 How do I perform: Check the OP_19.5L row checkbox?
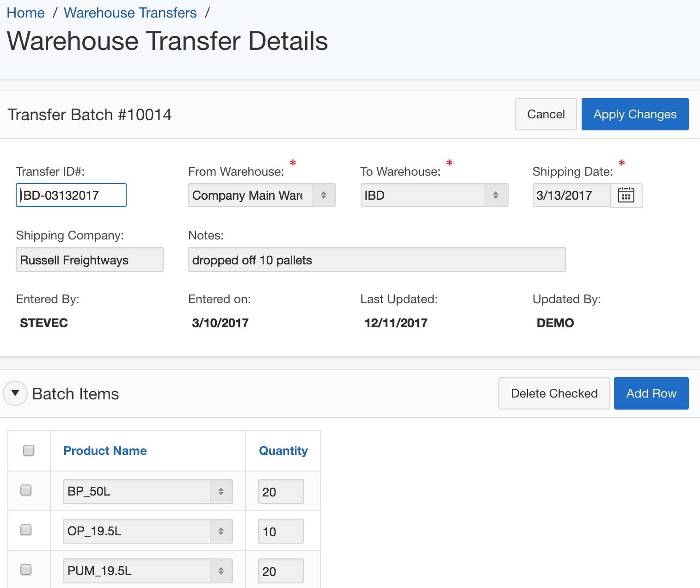tap(26, 530)
